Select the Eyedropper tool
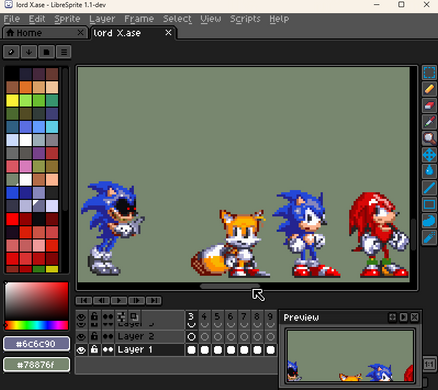438x390 pixels. [429, 122]
